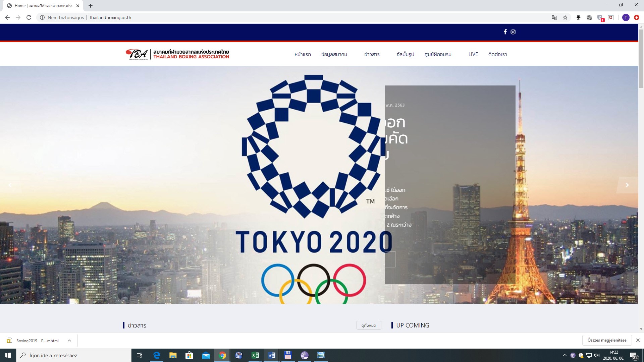
Task: Open Windows Security shield tray icon
Action: point(581,355)
